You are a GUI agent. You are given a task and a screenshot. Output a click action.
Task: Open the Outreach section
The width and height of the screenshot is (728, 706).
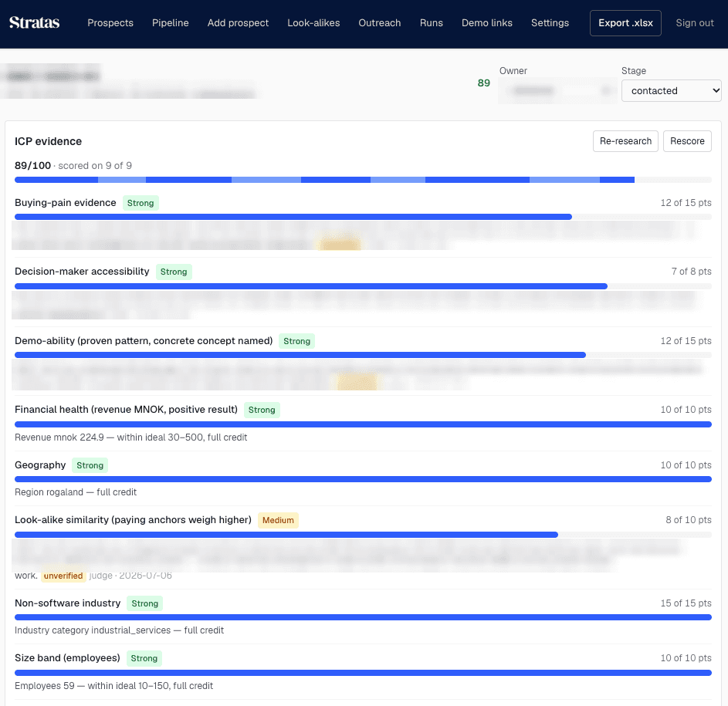[380, 22]
